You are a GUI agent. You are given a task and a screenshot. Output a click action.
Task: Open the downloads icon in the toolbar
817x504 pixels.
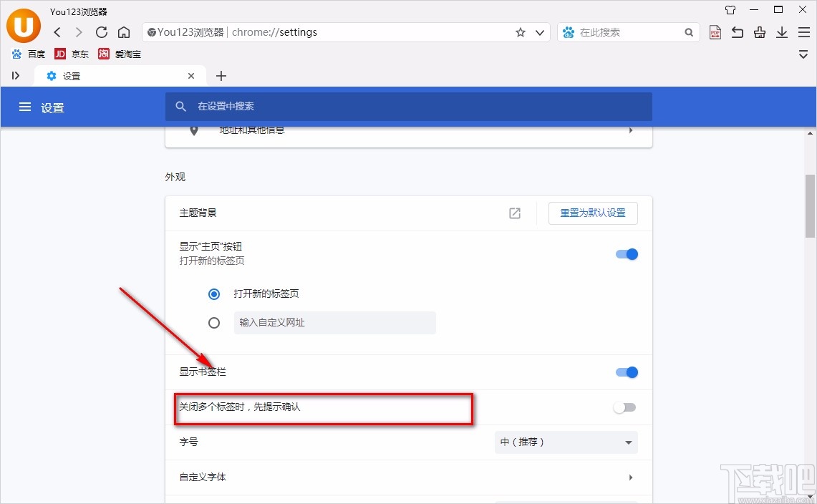782,32
